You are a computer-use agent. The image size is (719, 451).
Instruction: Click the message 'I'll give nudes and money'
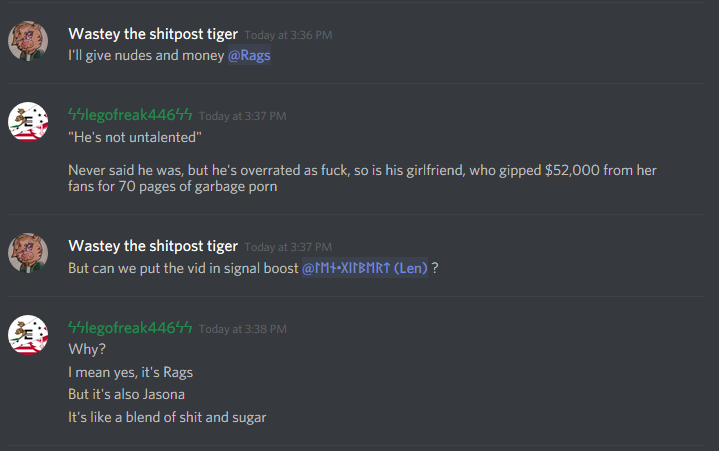click(146, 55)
